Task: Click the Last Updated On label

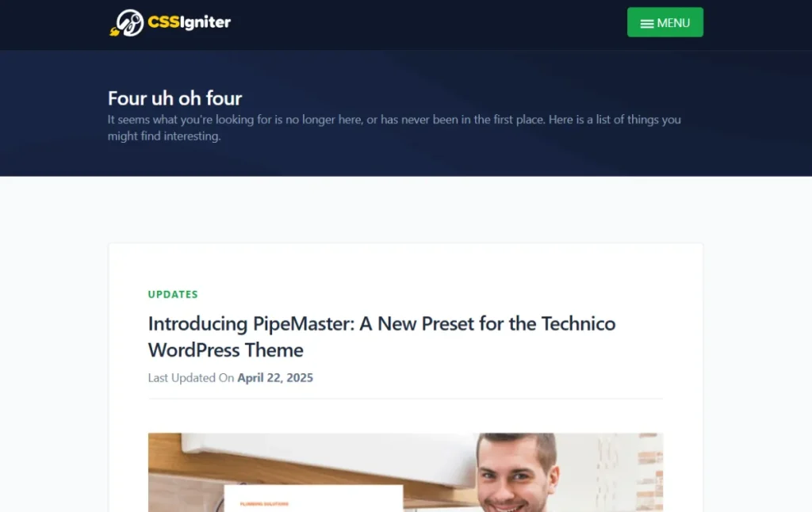Action: (x=191, y=378)
